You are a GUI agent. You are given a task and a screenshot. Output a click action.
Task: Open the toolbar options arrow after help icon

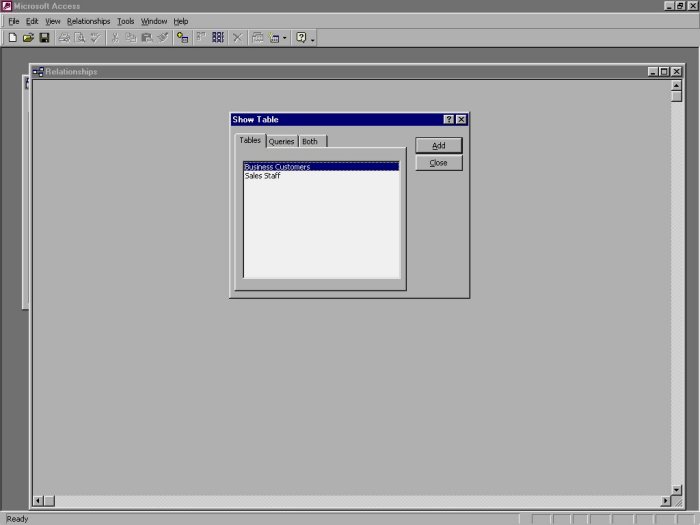point(313,39)
